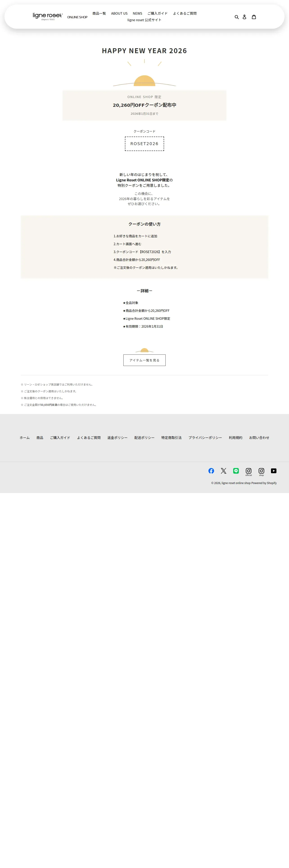Image resolution: width=289 pixels, height=868 pixels.
Task: Click クーポンの使い方 heading
Action: 144,224
